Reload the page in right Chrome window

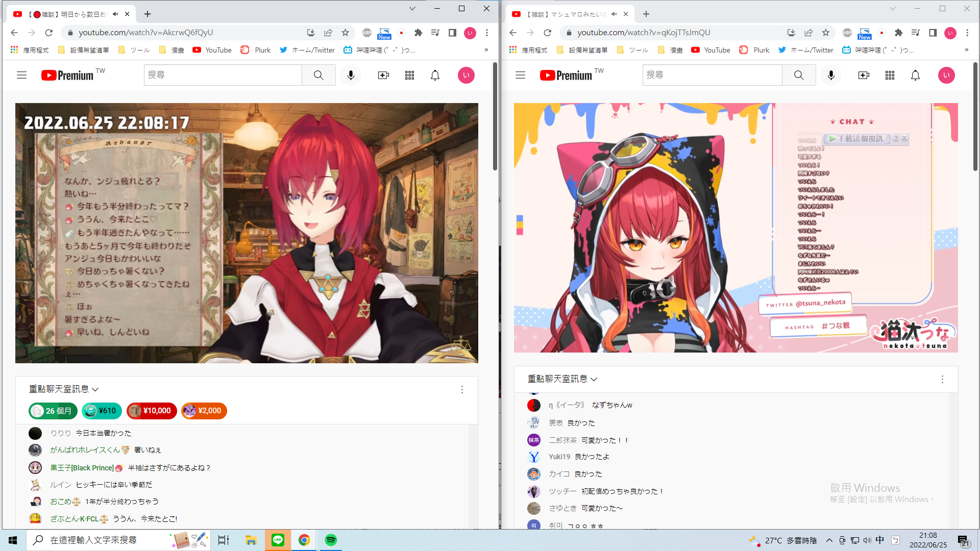point(548,33)
